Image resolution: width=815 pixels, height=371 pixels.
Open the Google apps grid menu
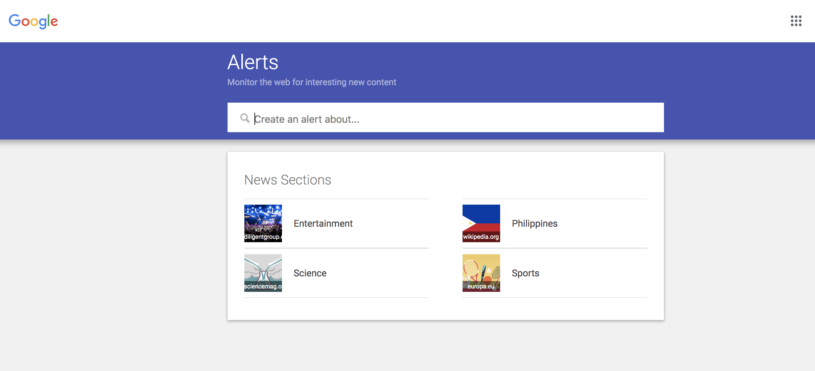point(796,21)
